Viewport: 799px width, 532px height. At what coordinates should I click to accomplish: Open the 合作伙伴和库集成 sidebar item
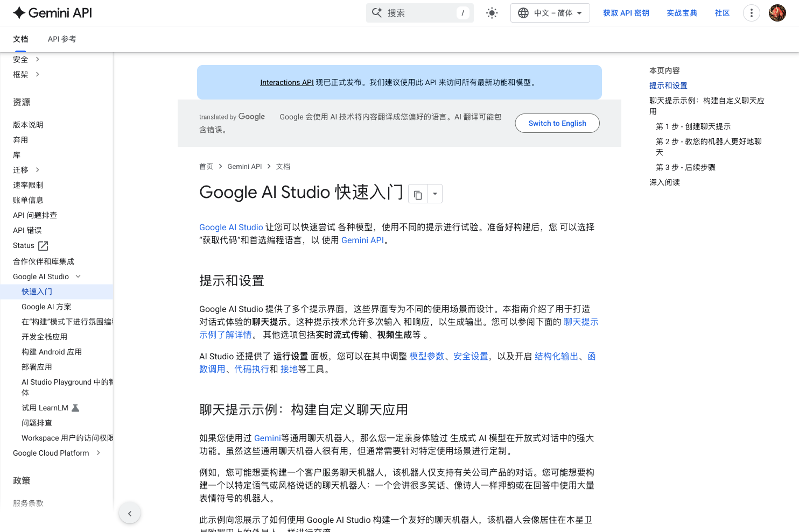(44, 261)
